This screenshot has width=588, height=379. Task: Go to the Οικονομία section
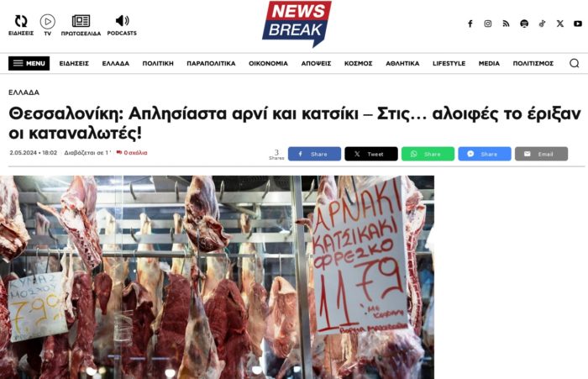click(x=268, y=63)
